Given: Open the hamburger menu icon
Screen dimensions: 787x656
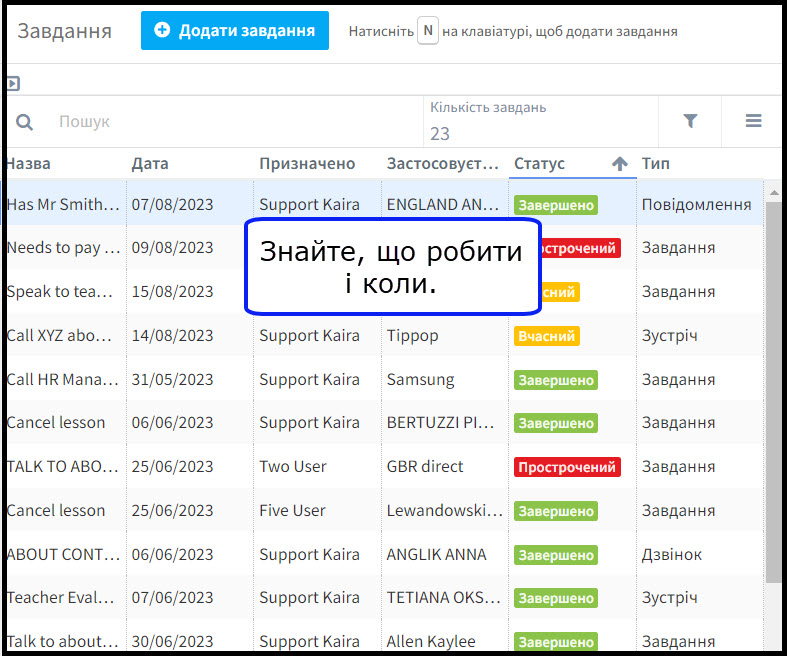Looking at the screenshot, I should 753,121.
